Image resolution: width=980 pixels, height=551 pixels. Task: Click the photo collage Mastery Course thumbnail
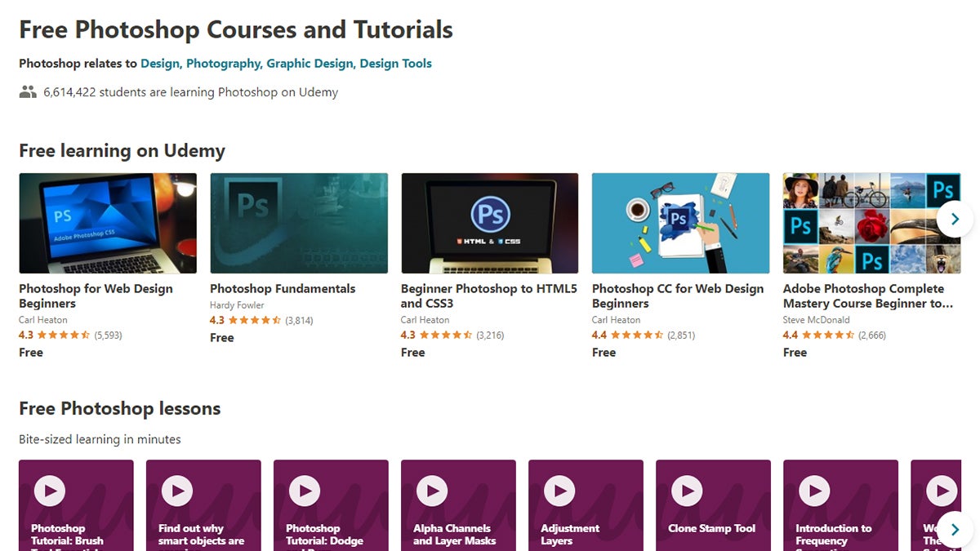coord(872,223)
